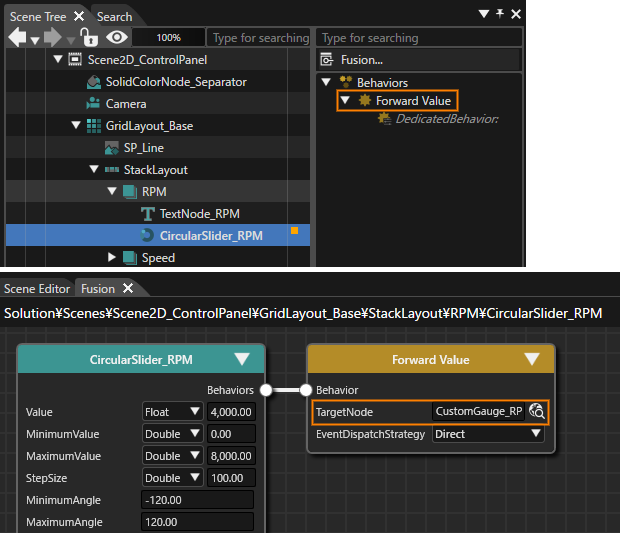Open the MaximumValue type dropdown
The image size is (620, 533).
[x=172, y=456]
